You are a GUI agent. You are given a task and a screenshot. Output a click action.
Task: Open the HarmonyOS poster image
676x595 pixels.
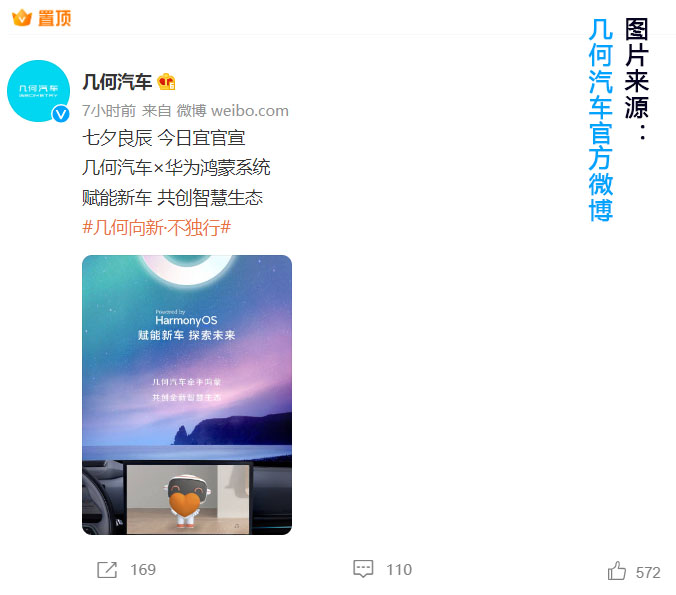tap(187, 395)
